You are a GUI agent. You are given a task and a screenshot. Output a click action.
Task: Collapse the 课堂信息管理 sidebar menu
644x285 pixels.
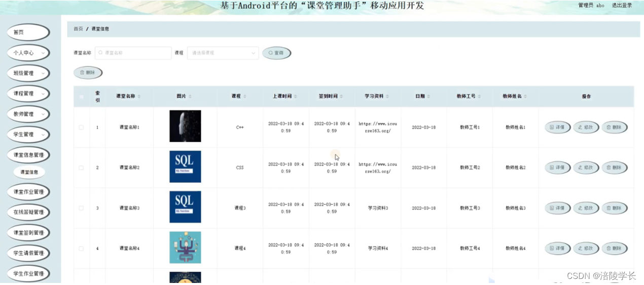[28, 155]
